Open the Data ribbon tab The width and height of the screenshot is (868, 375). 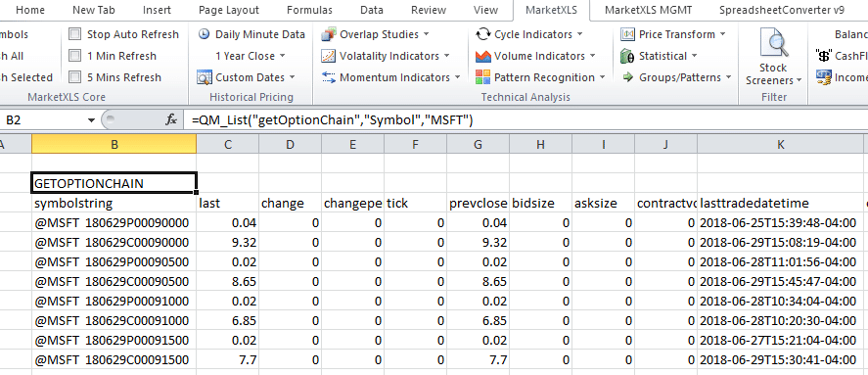coord(372,10)
